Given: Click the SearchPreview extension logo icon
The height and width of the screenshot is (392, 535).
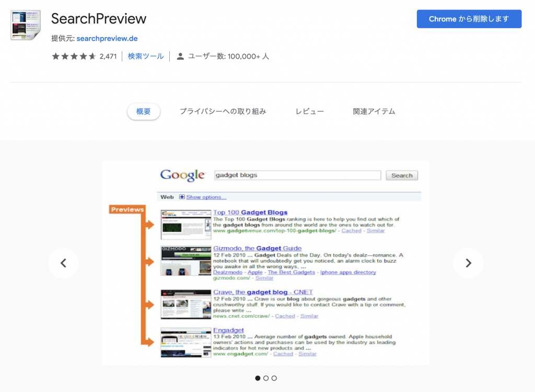Looking at the screenshot, I should 26,25.
